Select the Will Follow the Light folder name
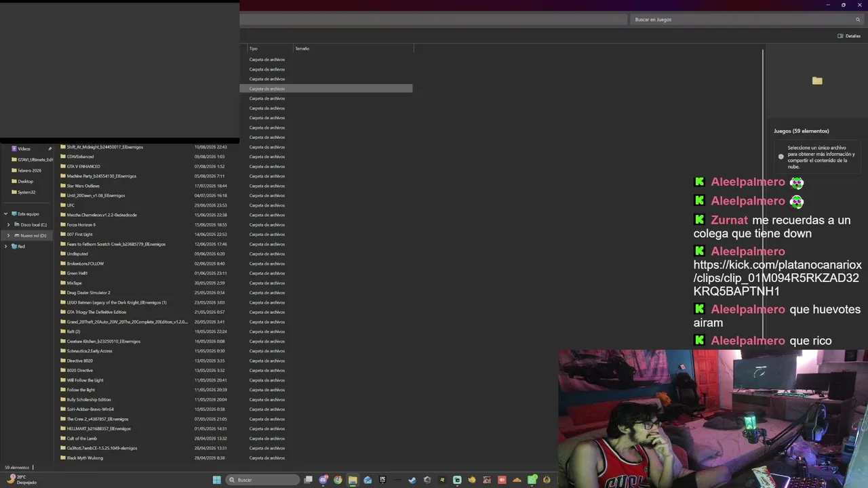Screen dimensions: 868x488 point(85,380)
